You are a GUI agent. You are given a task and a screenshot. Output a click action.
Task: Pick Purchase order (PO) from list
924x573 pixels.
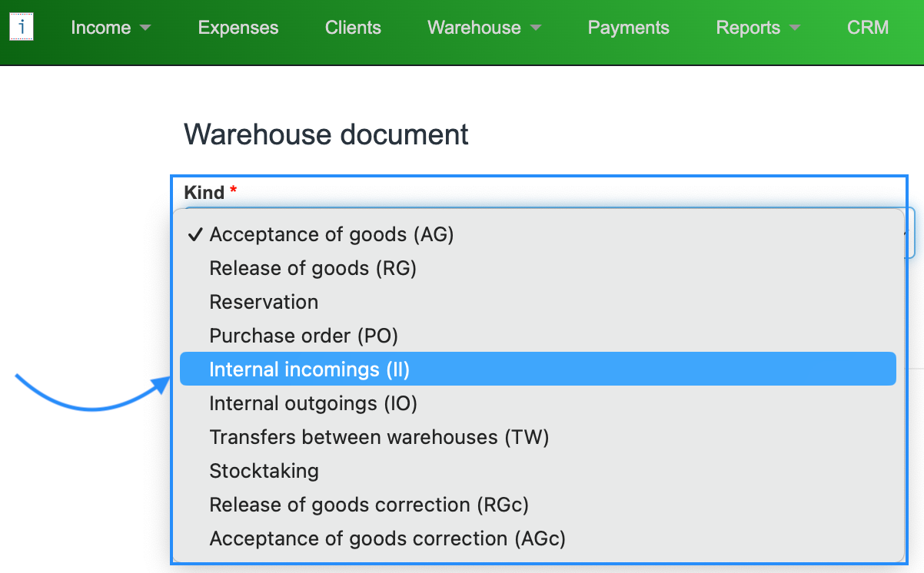pyautogui.click(x=304, y=336)
